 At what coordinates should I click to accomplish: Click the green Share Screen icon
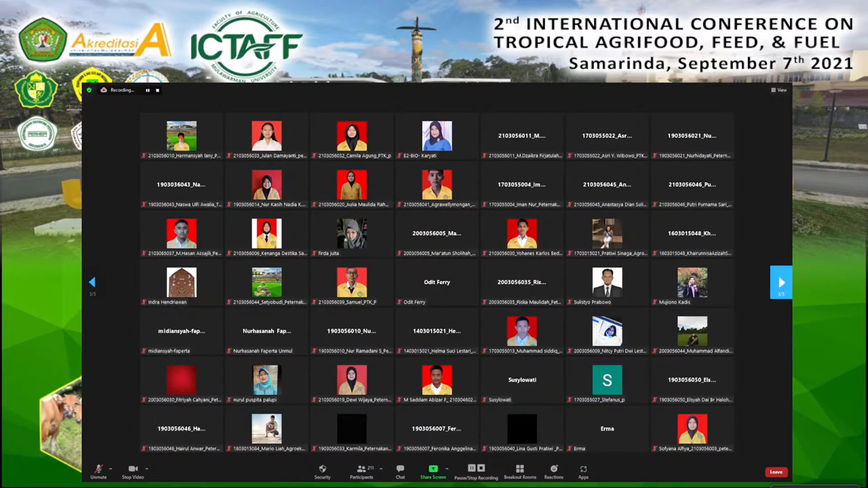tap(433, 469)
